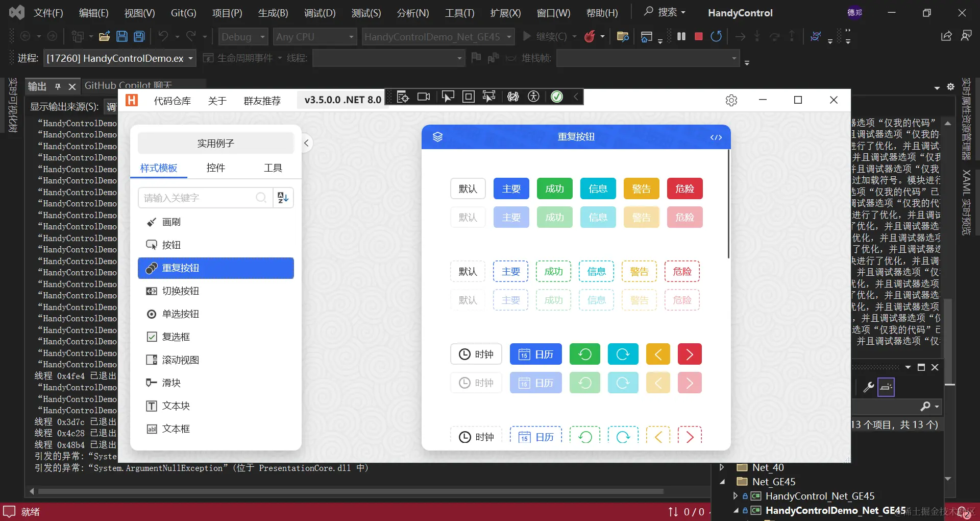
Task: Open the process [17260] HandyControlDemo.ex dropdown
Action: pos(120,58)
